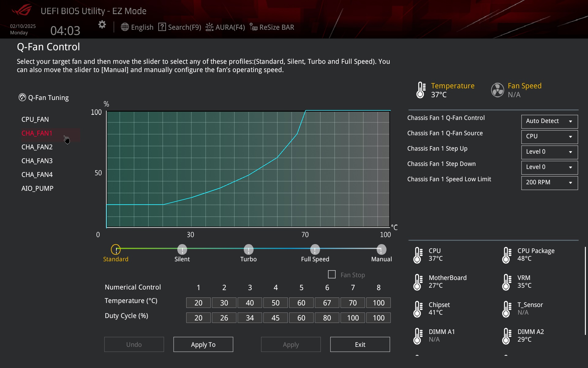The width and height of the screenshot is (588, 368).
Task: Open Chassis Fan 1 Speed Low Limit dropdown
Action: click(549, 182)
